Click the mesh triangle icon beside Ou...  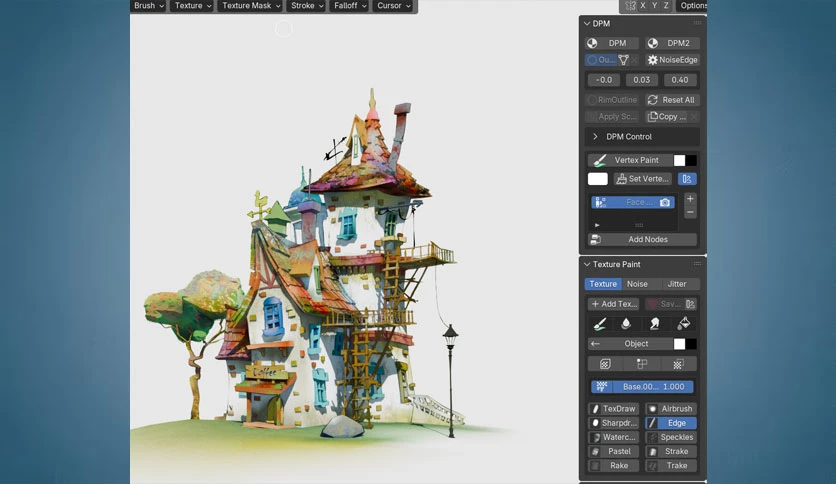(x=623, y=60)
